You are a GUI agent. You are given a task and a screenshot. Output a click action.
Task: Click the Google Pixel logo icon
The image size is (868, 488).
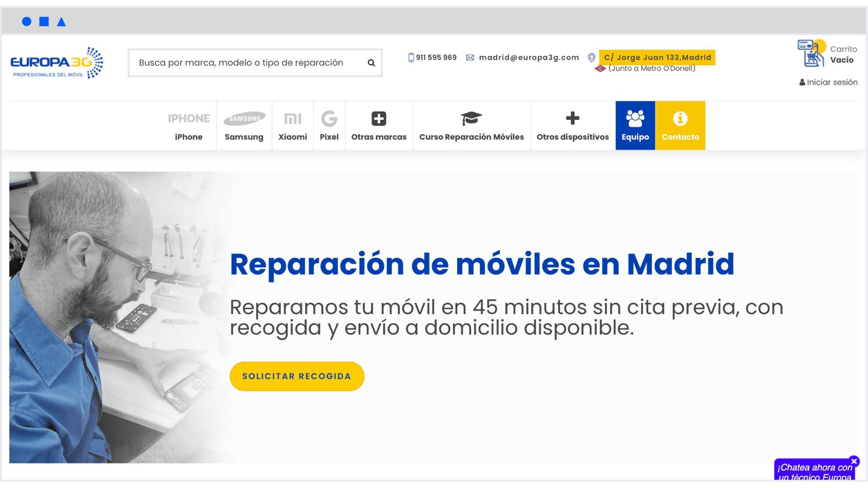329,119
